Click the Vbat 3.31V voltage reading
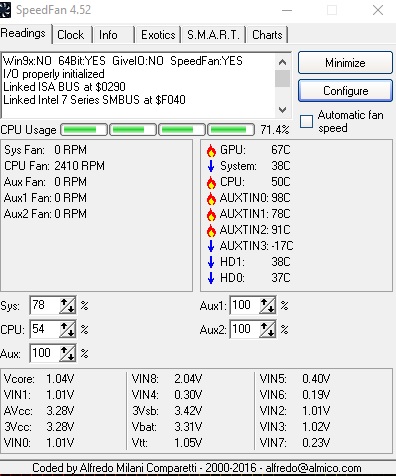Image resolution: width=396 pixels, height=476 pixels. click(x=167, y=427)
